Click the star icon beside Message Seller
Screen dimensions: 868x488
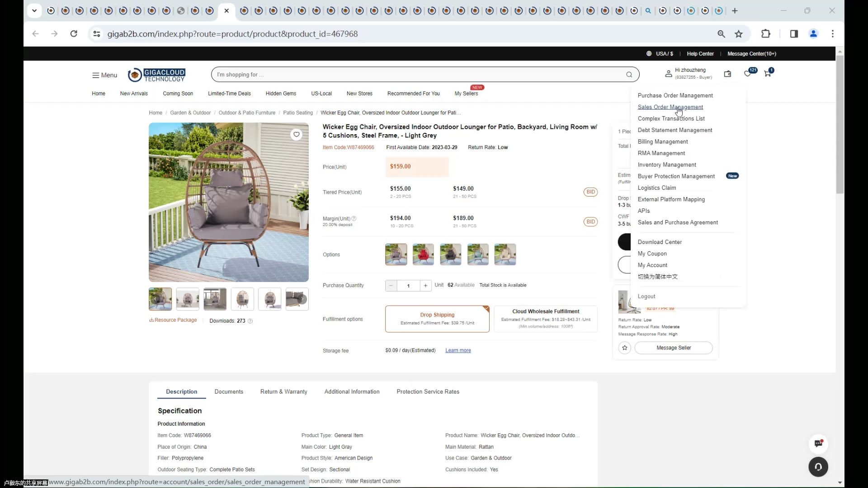[x=624, y=347]
